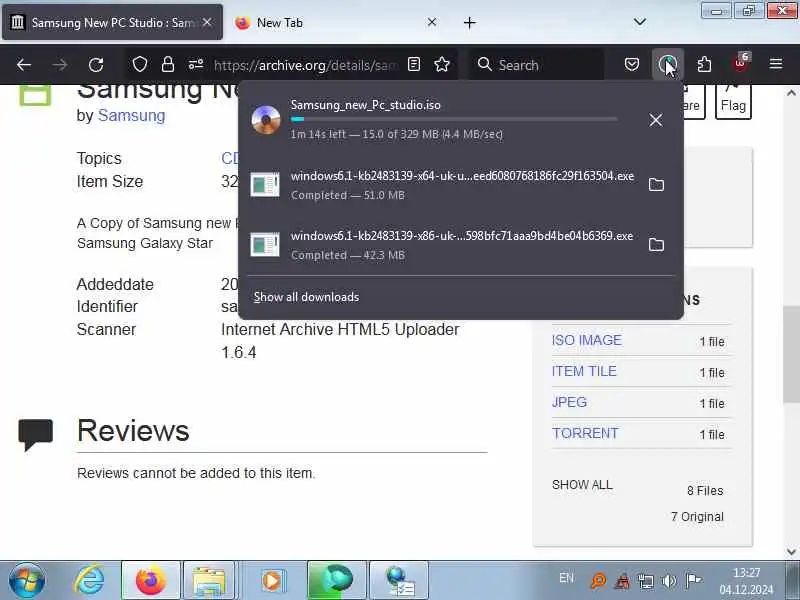Click the forward navigation arrow
Image resolution: width=800 pixels, height=600 pixels.
click(60, 65)
